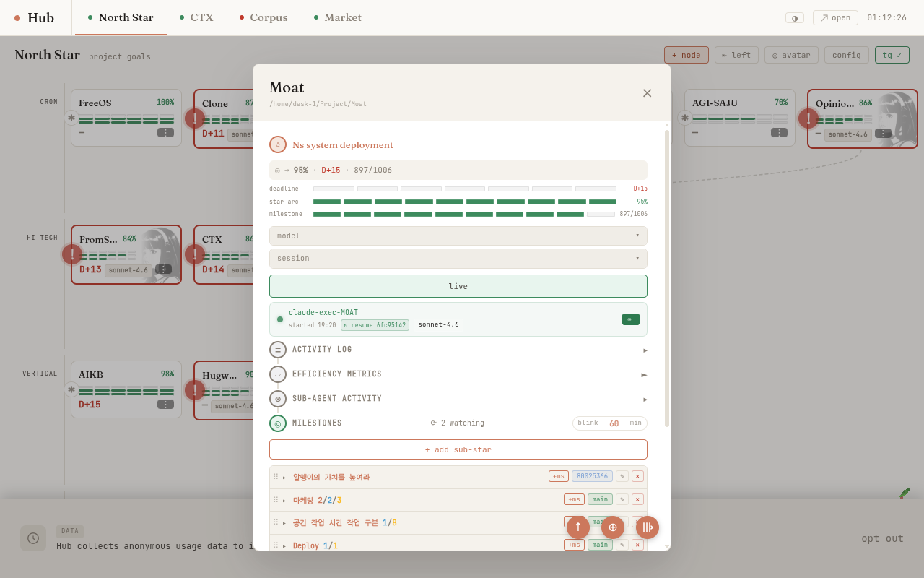Toggle the tg ✓ option
Viewport: 924px width, 578px height.
click(892, 55)
